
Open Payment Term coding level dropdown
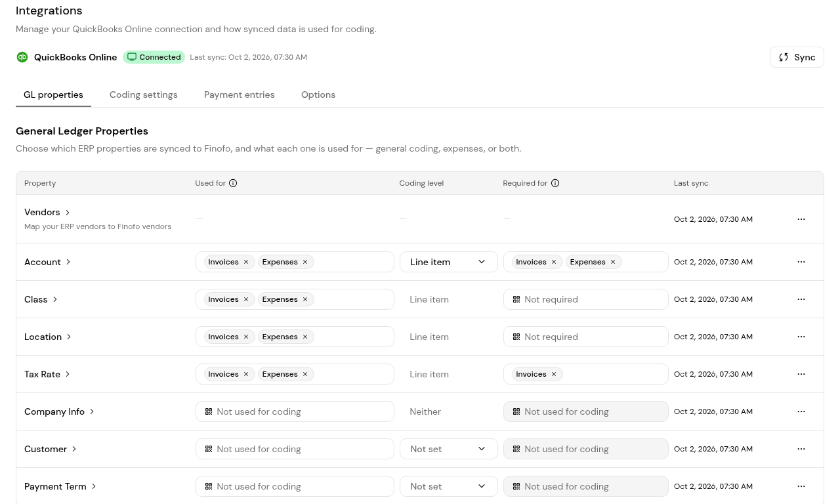point(449,486)
